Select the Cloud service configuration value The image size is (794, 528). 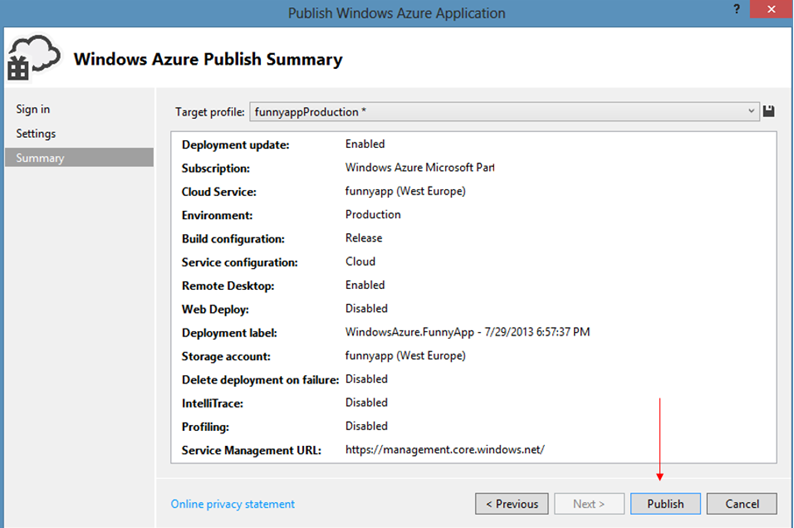[x=360, y=262]
